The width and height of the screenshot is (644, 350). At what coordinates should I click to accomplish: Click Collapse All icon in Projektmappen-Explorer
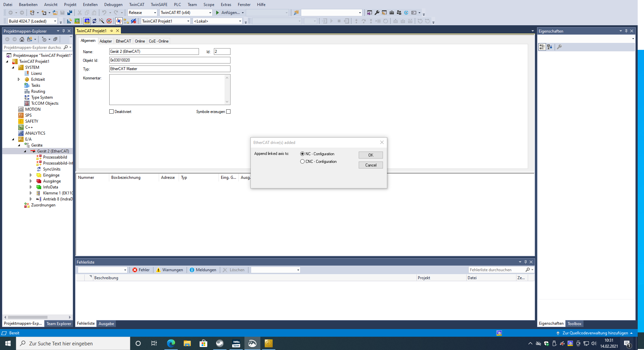(55, 39)
